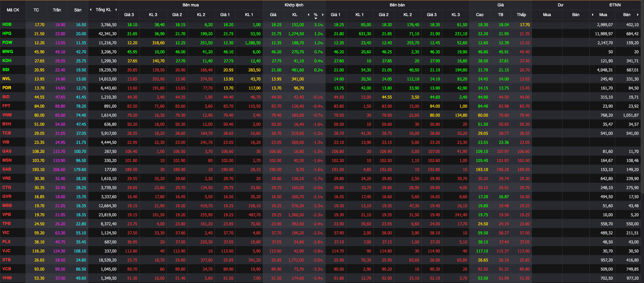Click the Dư group header

click(560, 5)
